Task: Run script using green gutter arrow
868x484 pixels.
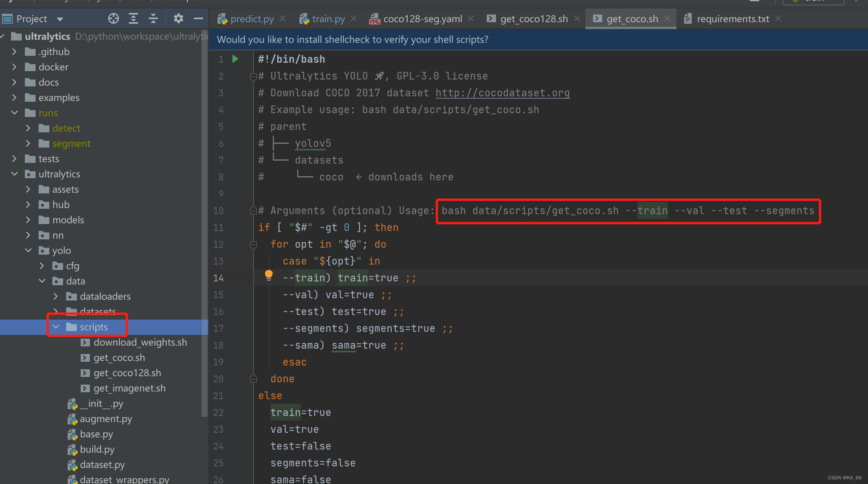Action: point(235,59)
